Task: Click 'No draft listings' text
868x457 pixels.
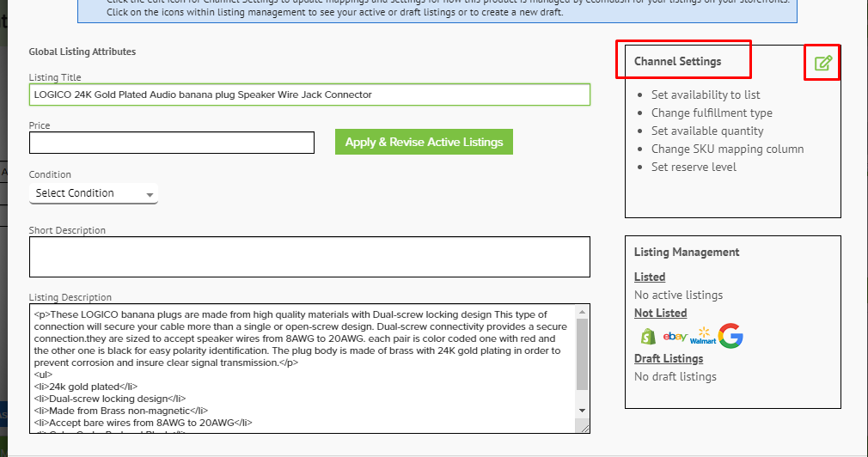Action: click(x=675, y=377)
